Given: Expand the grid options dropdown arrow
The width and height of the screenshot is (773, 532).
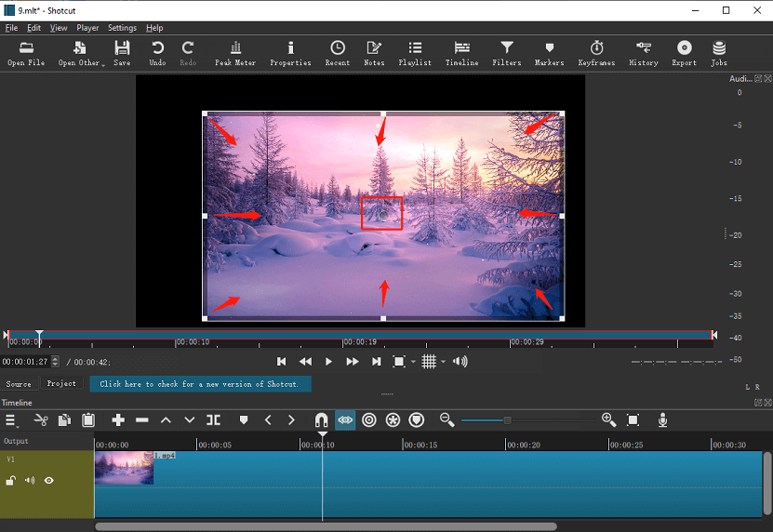Looking at the screenshot, I should pos(443,362).
